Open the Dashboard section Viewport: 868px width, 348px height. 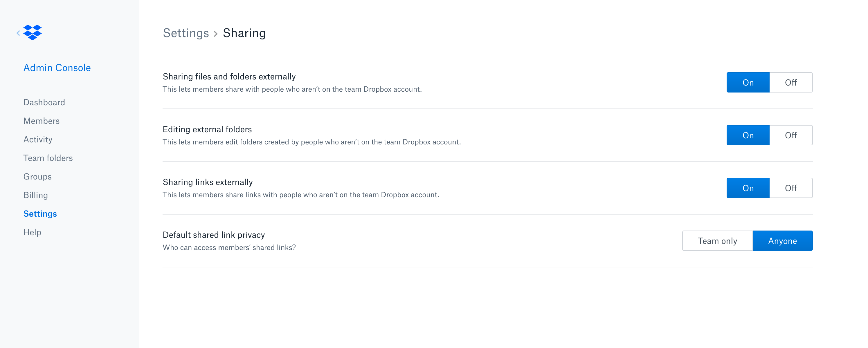point(44,102)
